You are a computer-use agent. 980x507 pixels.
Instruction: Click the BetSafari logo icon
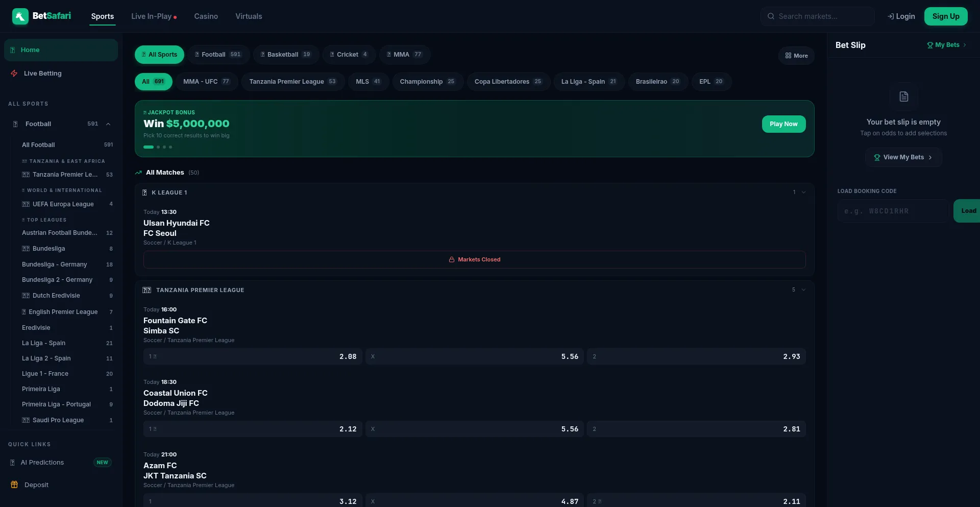tap(20, 16)
